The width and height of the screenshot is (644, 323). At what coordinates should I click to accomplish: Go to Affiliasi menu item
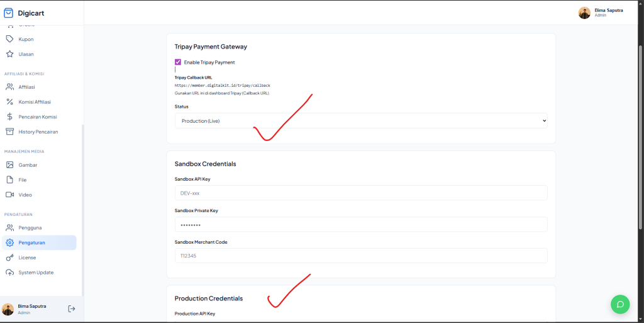click(26, 87)
